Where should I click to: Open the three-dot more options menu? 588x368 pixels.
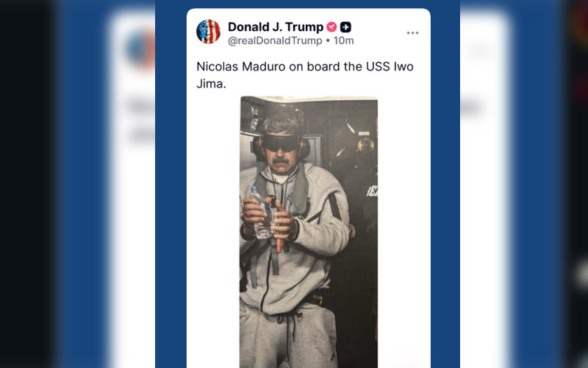[412, 33]
